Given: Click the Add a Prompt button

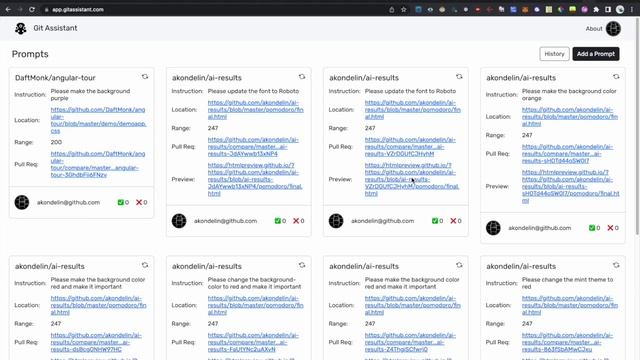Looking at the screenshot, I should click(596, 54).
